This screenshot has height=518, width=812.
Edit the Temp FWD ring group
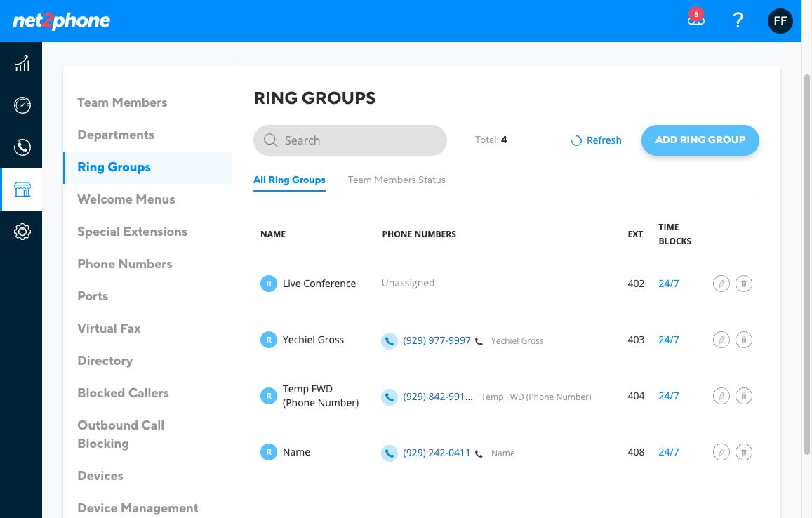click(x=721, y=397)
